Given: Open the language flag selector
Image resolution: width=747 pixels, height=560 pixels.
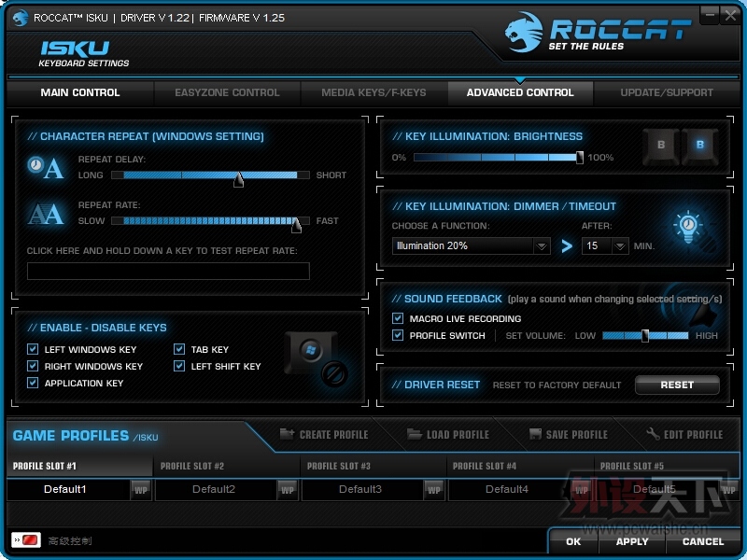Looking at the screenshot, I should [26, 540].
